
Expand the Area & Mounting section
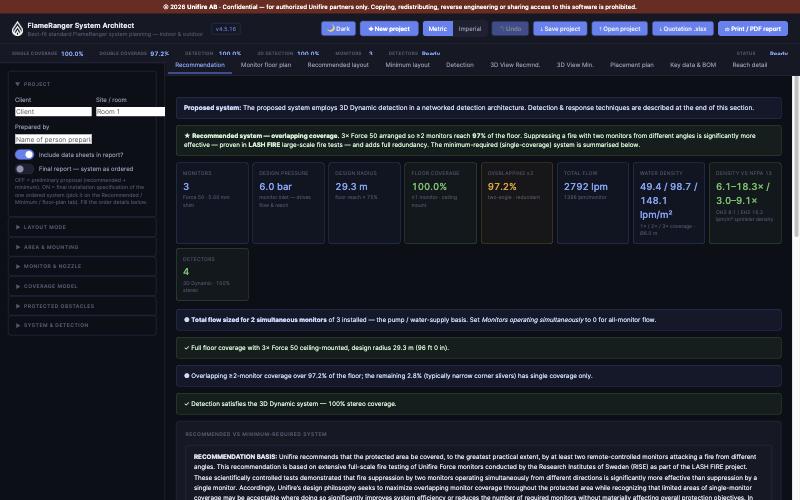[83, 247]
